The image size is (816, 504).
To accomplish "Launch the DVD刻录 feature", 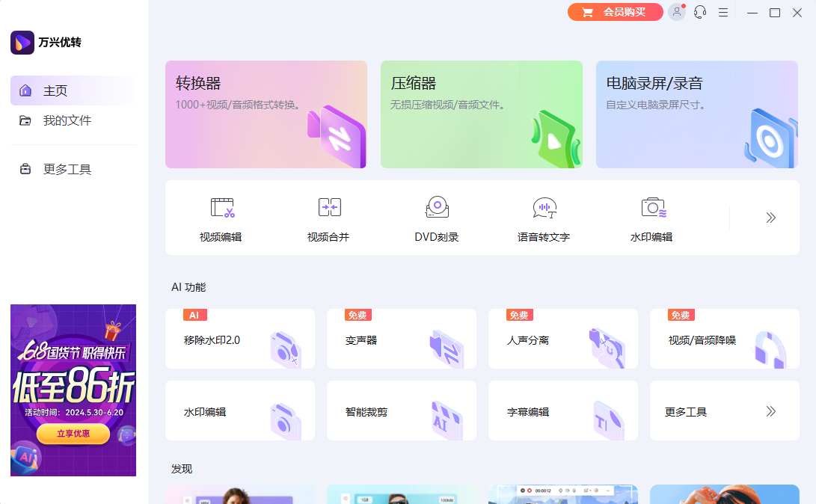I will coord(436,218).
